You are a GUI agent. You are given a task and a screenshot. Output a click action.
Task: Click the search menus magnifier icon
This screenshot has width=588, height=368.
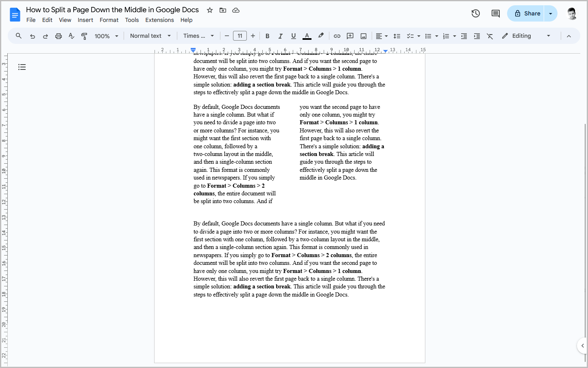[19, 36]
